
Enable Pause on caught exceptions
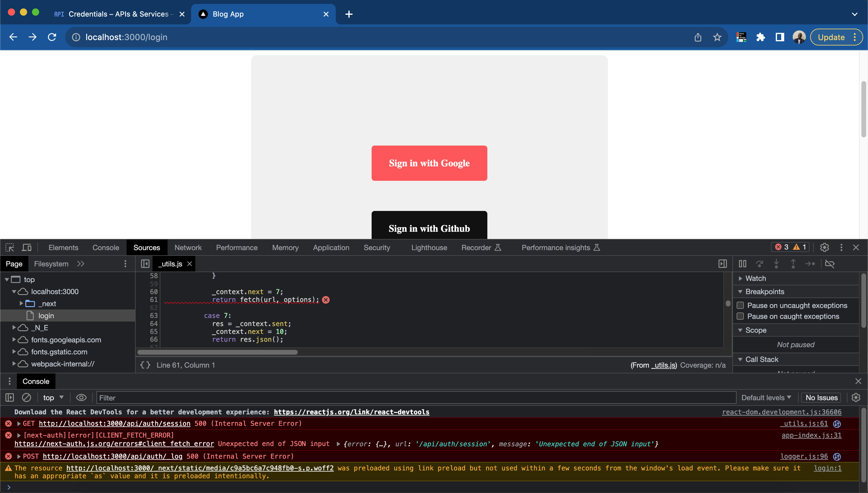[741, 316]
